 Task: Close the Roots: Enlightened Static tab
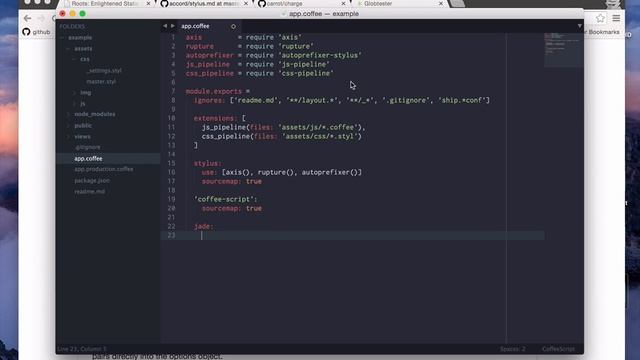pos(148,4)
